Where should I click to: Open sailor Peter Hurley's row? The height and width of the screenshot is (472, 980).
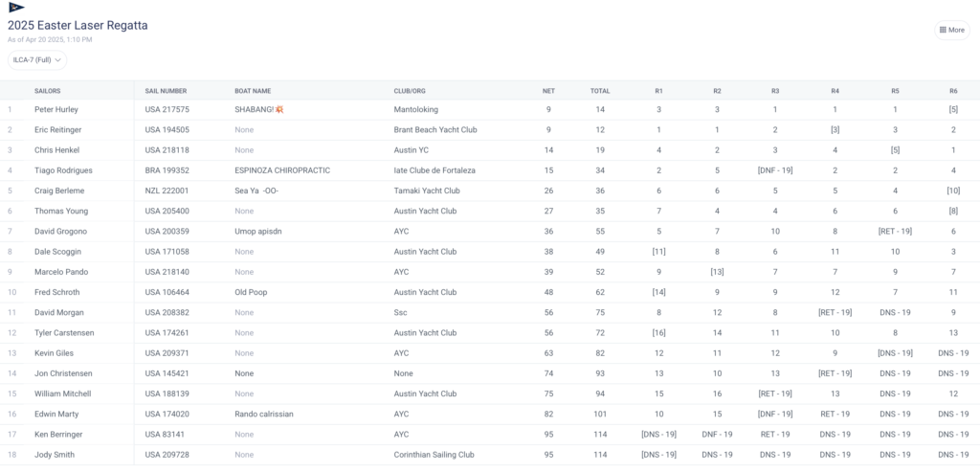tap(56, 110)
